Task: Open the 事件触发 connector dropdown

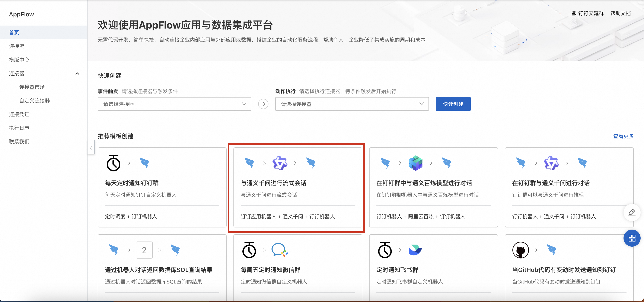Action: [174, 104]
